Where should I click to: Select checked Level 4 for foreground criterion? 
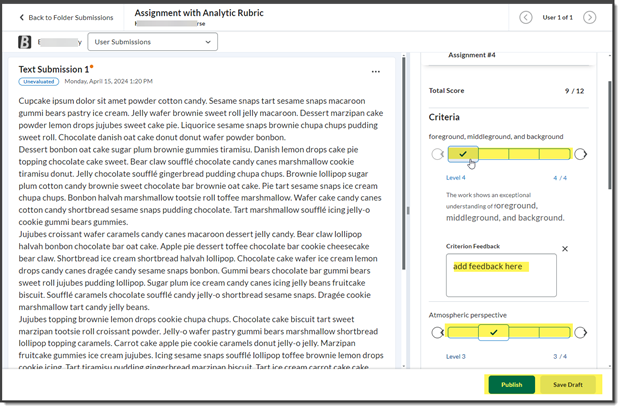coord(463,154)
